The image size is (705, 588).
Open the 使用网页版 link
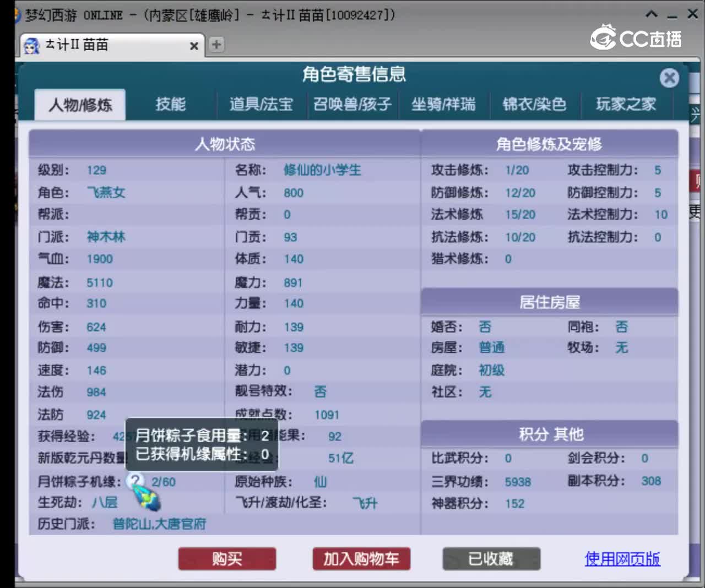tap(622, 558)
